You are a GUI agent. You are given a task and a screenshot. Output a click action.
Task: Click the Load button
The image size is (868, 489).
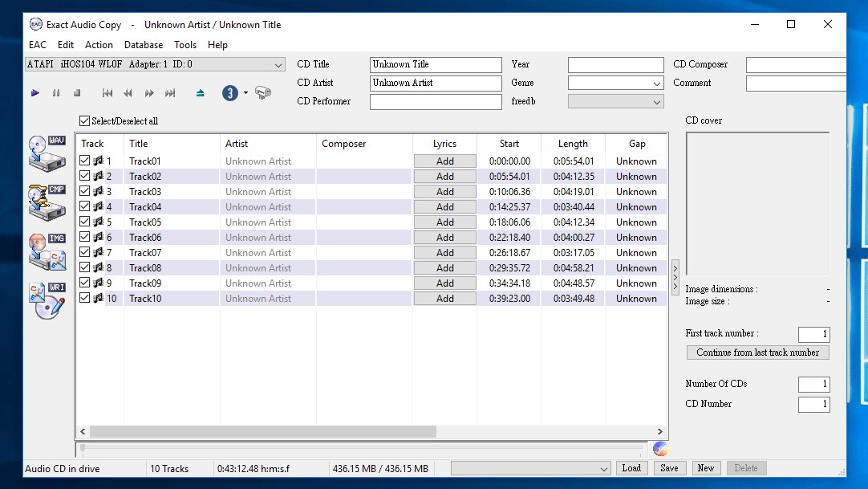pyautogui.click(x=631, y=468)
